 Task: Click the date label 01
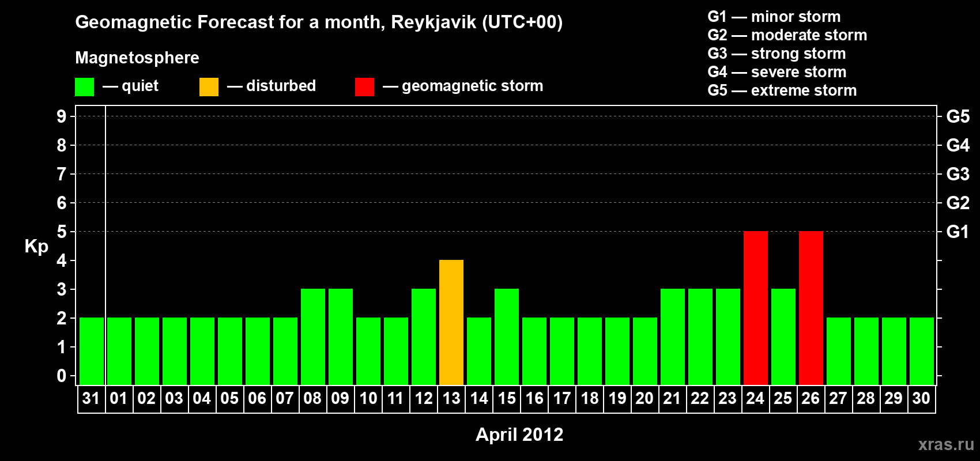(x=119, y=399)
